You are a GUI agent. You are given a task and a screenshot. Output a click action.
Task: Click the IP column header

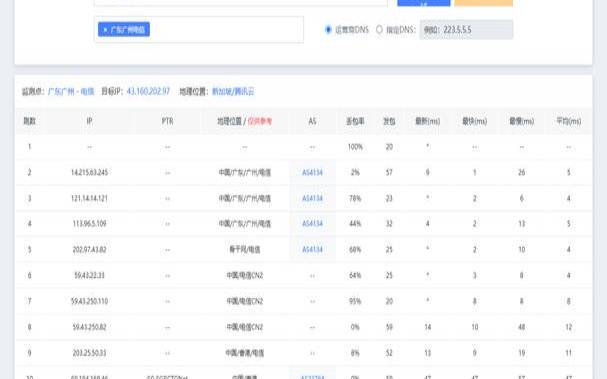pos(89,121)
